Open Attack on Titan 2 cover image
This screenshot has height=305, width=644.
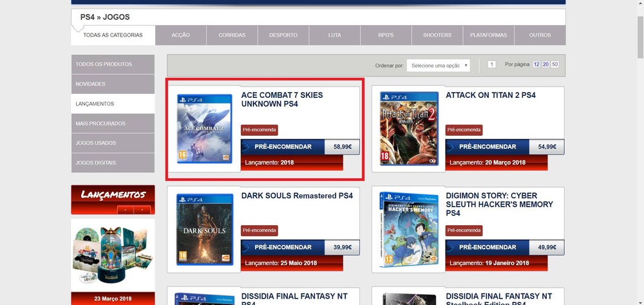point(409,129)
